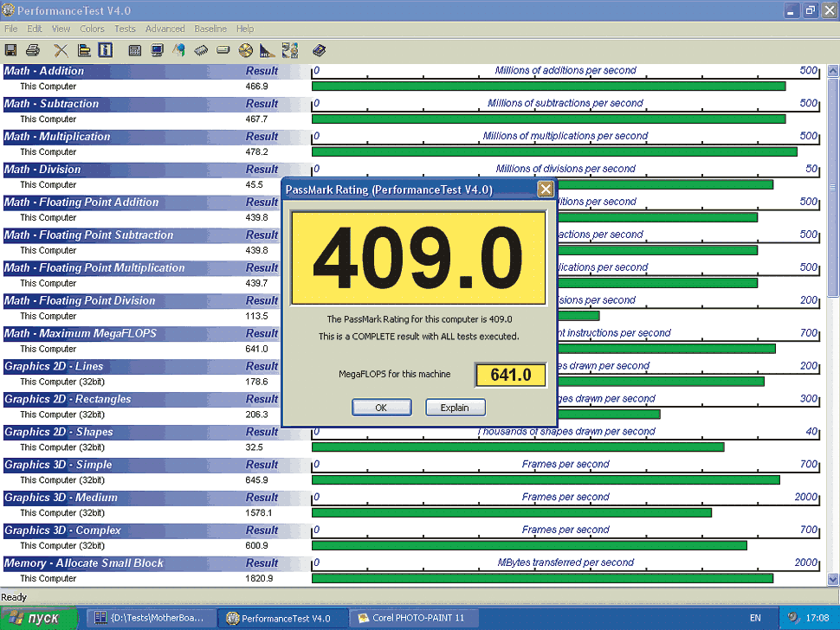Click the triangle ruler toolbar icon
This screenshot has width=840, height=630.
(x=267, y=50)
